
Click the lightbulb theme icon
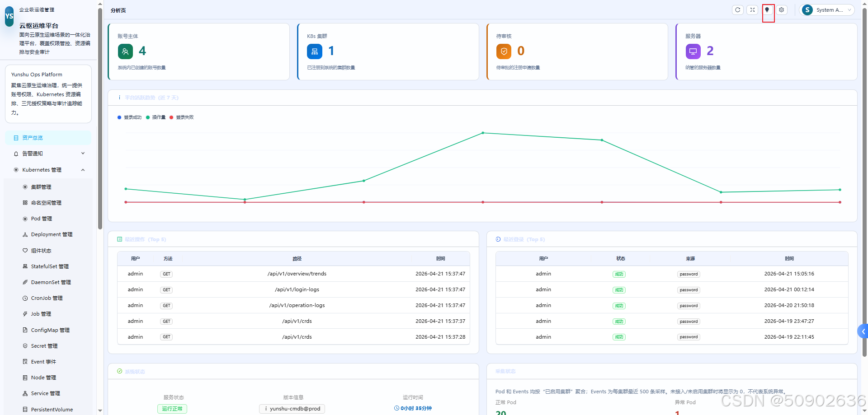coord(767,10)
